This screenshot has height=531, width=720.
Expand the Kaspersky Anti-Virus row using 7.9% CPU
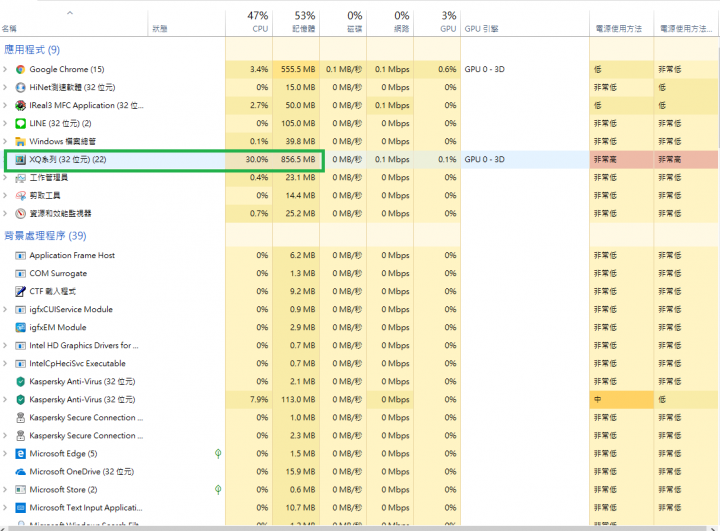tap(5, 400)
